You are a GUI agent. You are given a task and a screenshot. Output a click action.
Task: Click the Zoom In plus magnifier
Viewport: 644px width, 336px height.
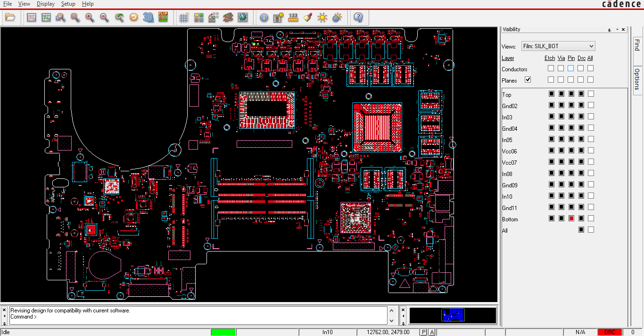tap(90, 18)
